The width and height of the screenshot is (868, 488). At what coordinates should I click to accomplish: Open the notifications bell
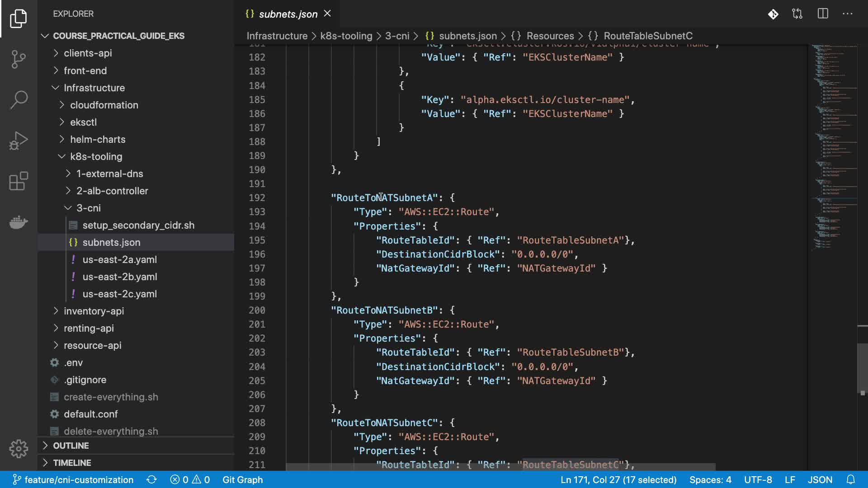pyautogui.click(x=851, y=480)
